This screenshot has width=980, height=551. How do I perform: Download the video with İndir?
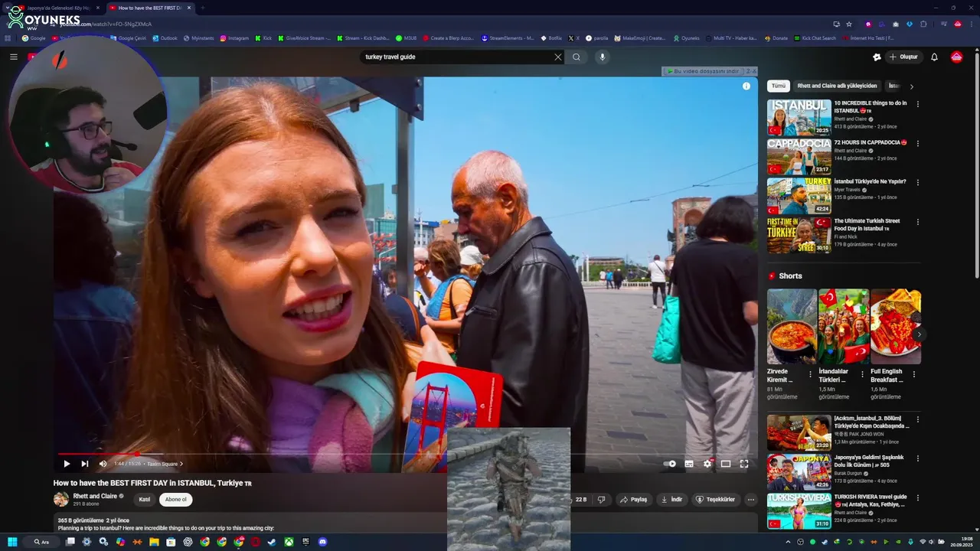[671, 500]
